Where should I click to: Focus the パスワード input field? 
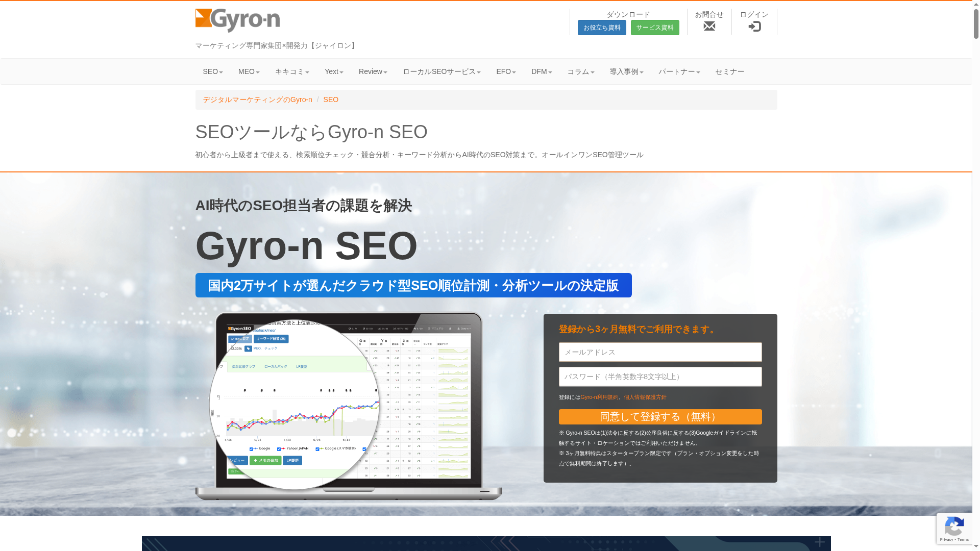tap(660, 377)
